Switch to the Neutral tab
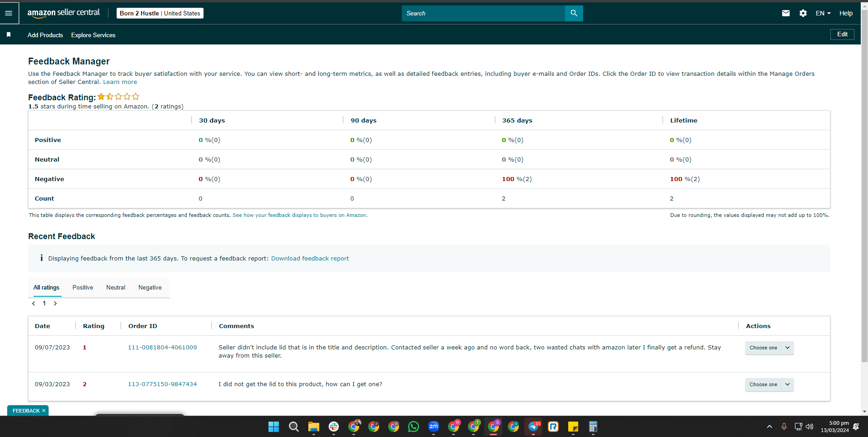The image size is (868, 437). pyautogui.click(x=116, y=288)
